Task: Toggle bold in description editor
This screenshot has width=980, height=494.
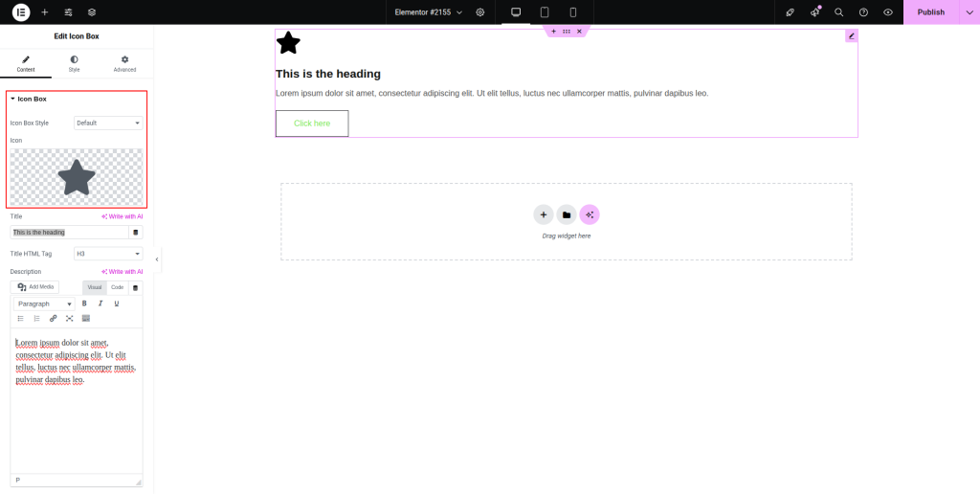Action: [84, 303]
